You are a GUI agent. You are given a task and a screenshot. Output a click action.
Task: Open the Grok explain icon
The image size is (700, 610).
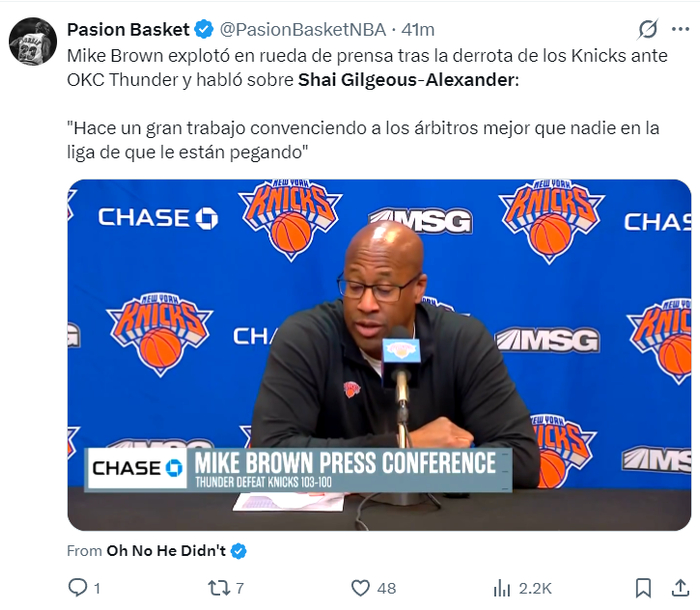click(x=647, y=29)
